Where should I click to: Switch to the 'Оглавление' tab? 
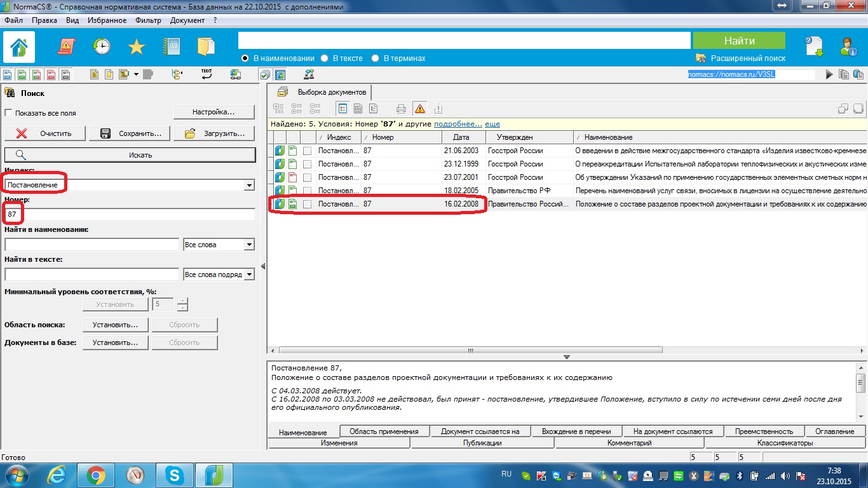point(834,431)
